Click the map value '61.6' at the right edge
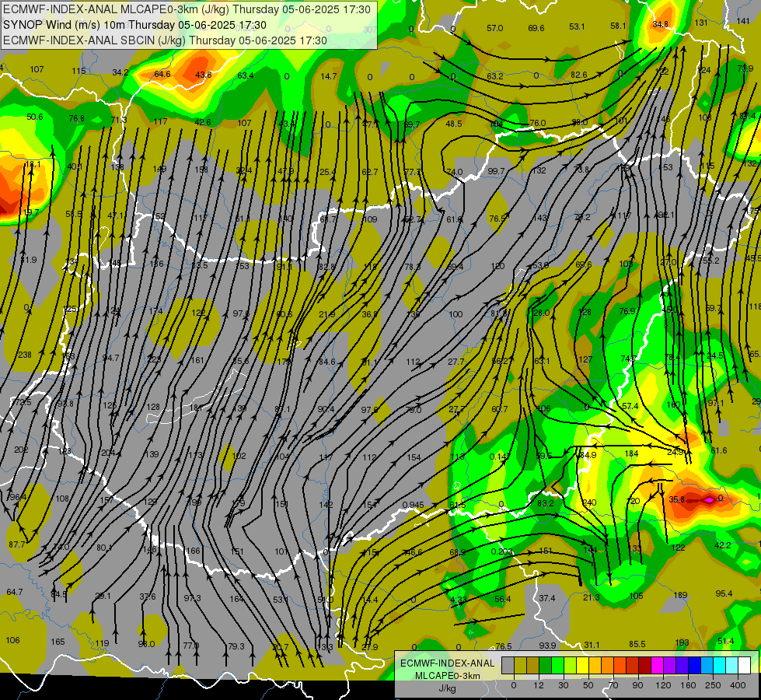 (719, 450)
